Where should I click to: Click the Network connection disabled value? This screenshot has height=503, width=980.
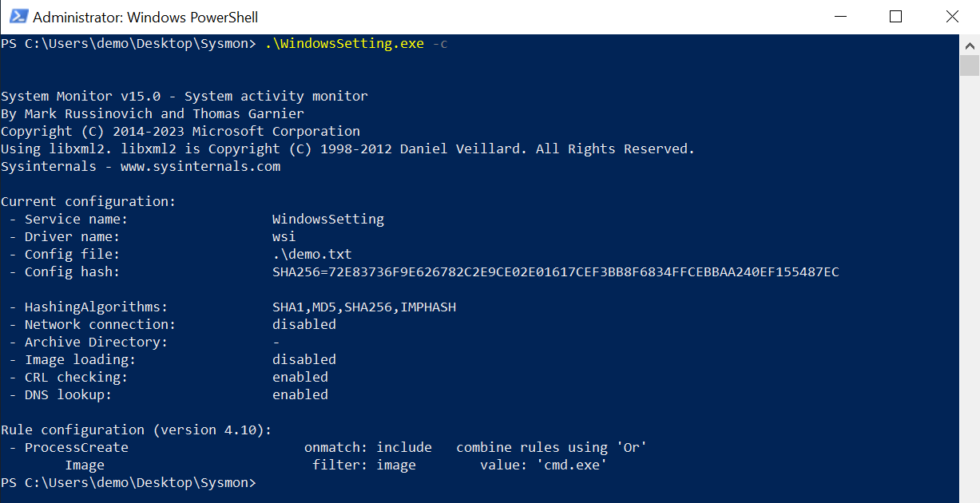click(x=304, y=325)
